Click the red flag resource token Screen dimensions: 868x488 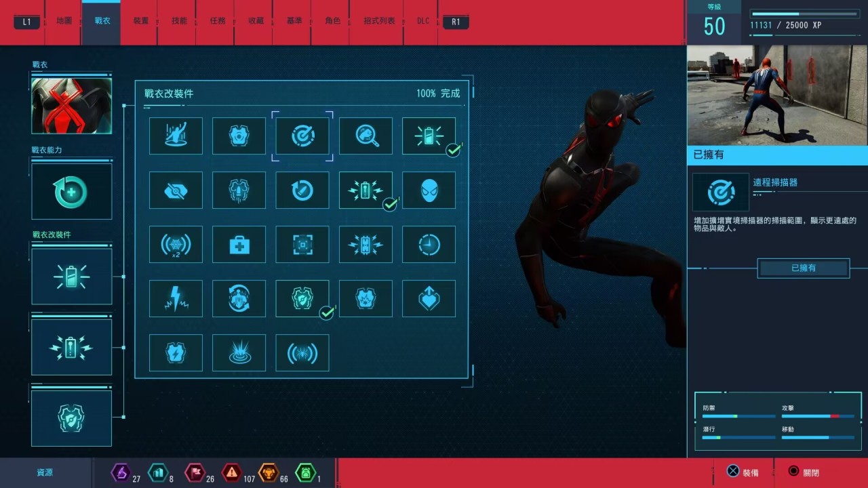pos(195,472)
